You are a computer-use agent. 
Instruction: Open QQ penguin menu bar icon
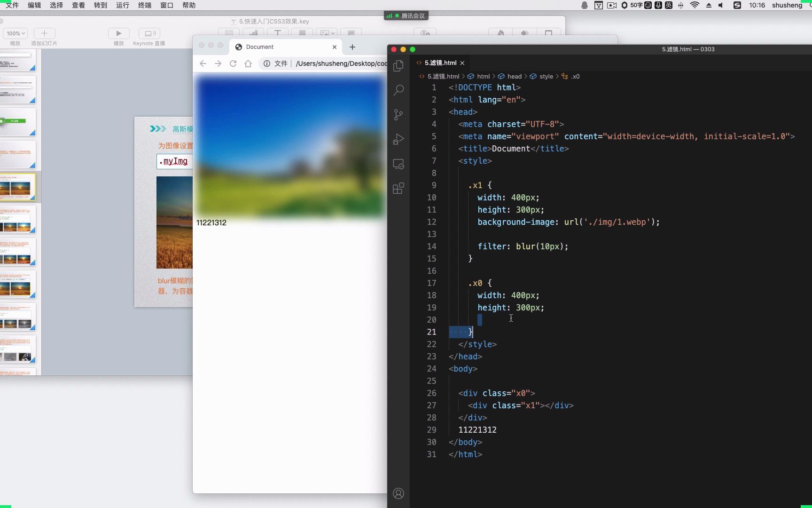(x=585, y=5)
